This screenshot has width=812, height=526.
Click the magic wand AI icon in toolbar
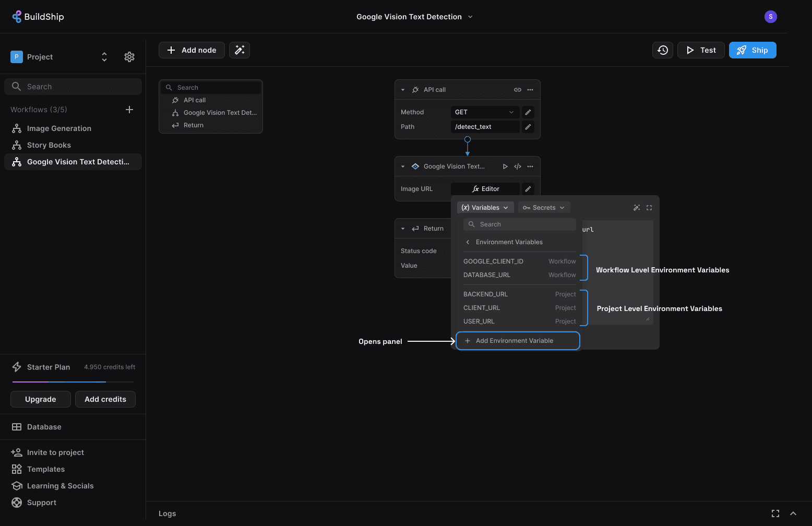pyautogui.click(x=240, y=50)
